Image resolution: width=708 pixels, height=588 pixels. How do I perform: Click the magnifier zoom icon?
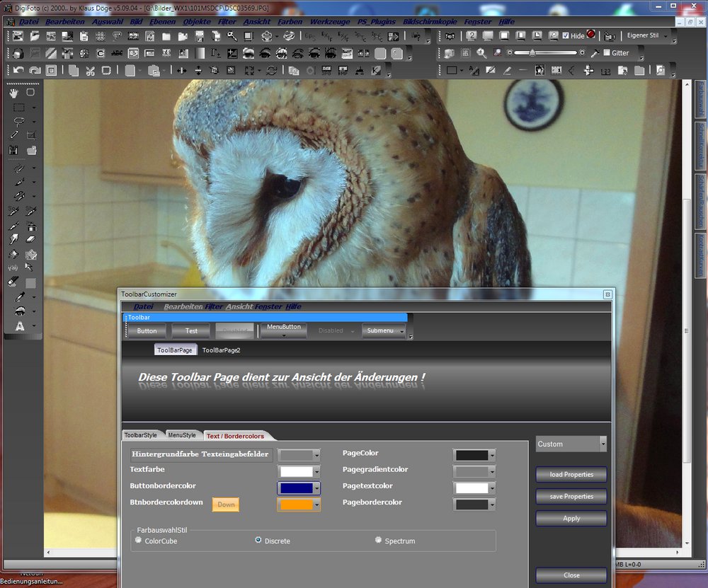pyautogui.click(x=481, y=53)
